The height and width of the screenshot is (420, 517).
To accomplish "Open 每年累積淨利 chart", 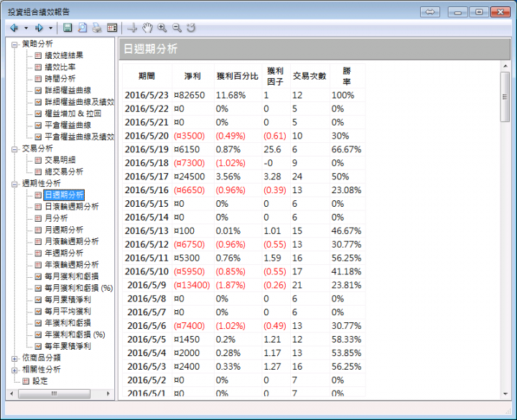I will click(x=67, y=346).
